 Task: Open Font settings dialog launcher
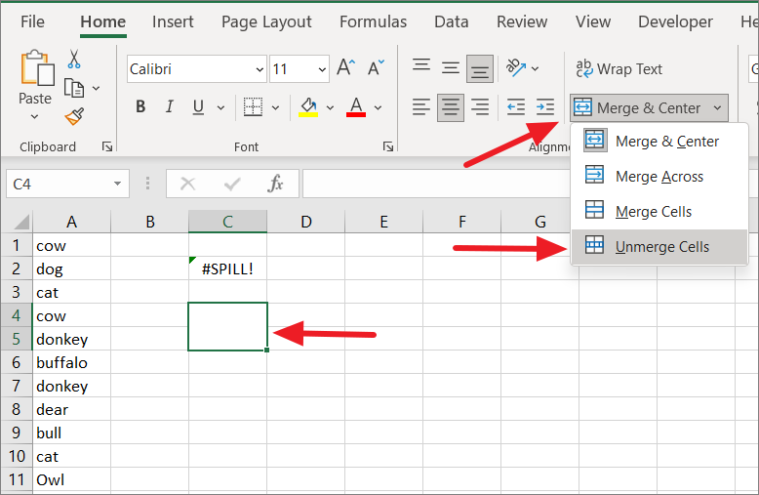coord(388,146)
